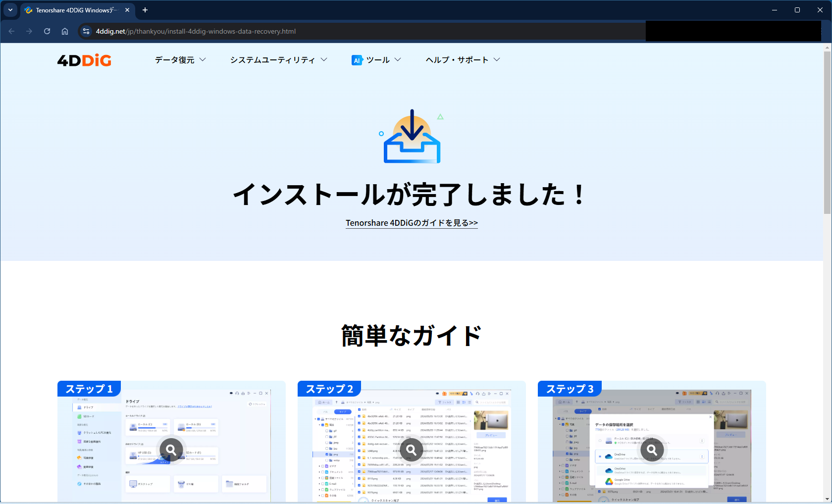Viewport: 832px width, 504px height.
Task: Open the ヘルプ・サポート menu
Action: click(x=463, y=60)
